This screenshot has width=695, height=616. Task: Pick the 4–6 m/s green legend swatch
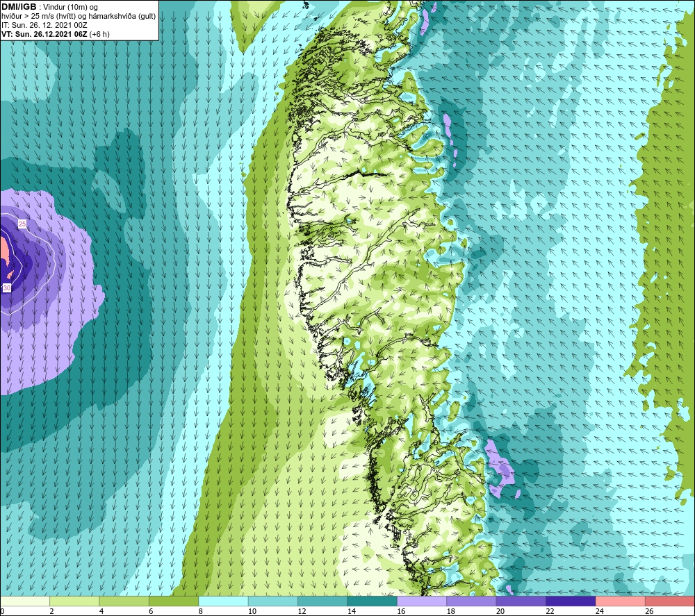pos(124,601)
